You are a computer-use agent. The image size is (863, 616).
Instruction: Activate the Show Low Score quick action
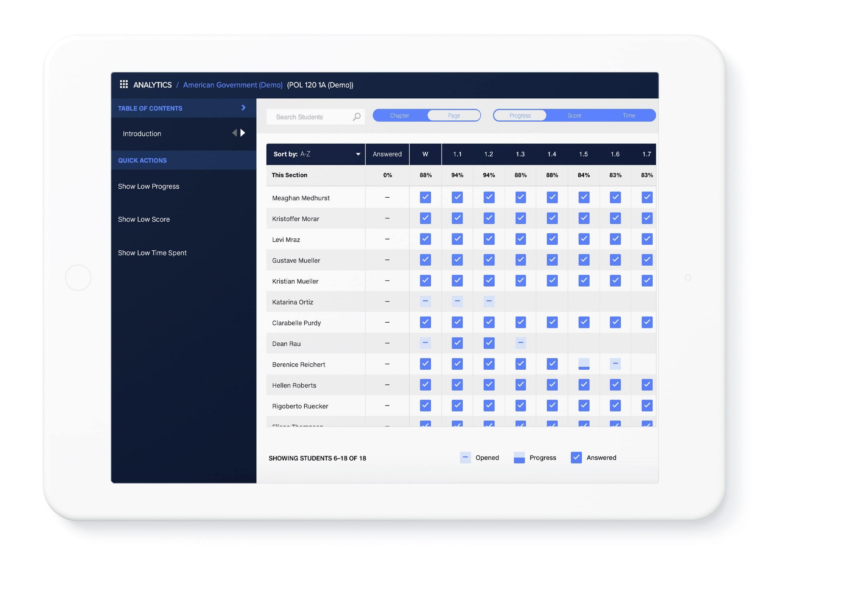tap(143, 219)
